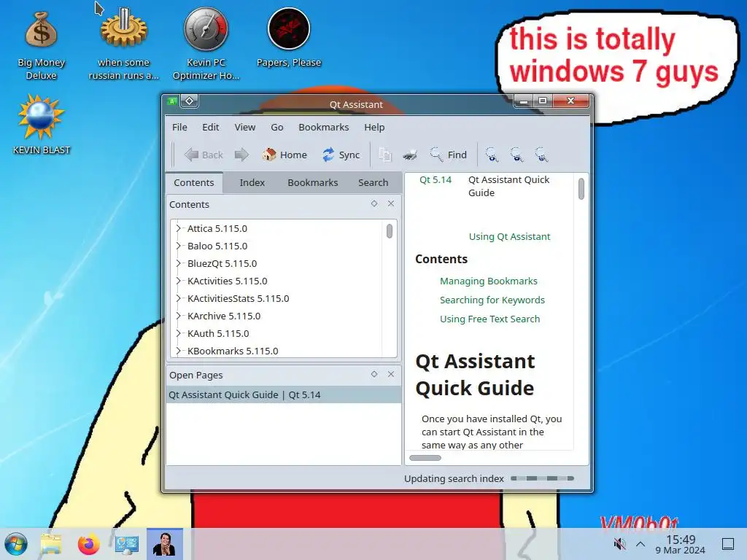The height and width of the screenshot is (560, 747).
Task: Switch to the Search tab
Action: point(373,182)
